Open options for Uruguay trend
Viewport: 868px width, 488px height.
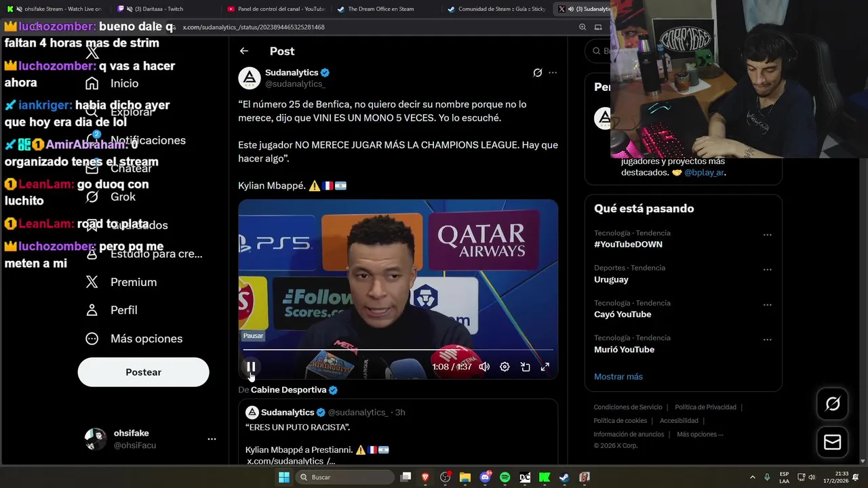click(767, 270)
